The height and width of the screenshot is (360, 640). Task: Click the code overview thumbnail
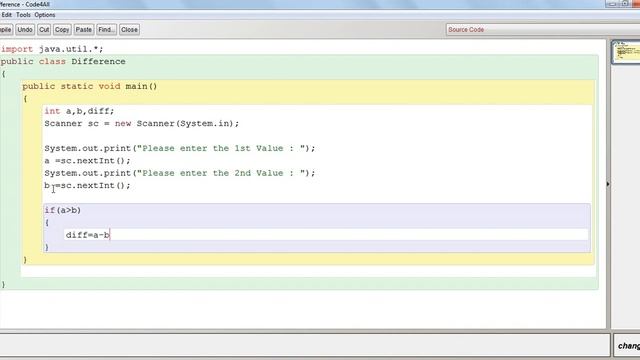click(x=626, y=52)
